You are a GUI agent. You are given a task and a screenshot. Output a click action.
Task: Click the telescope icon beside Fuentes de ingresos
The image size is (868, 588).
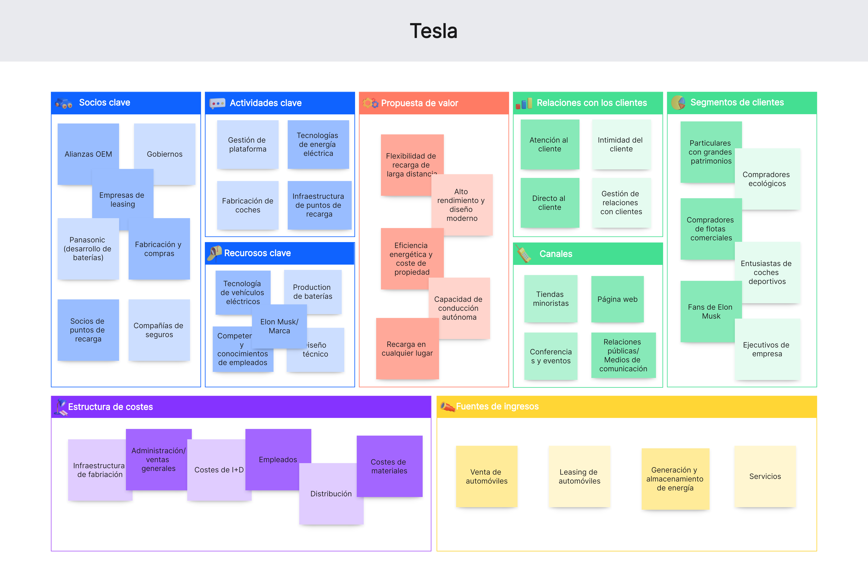pyautogui.click(x=447, y=407)
